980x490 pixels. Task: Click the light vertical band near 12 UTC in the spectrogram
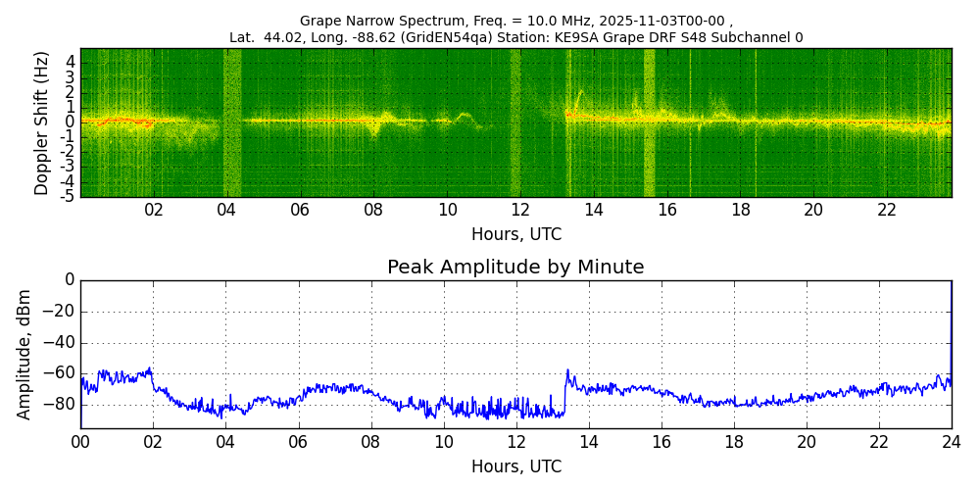(x=515, y=122)
